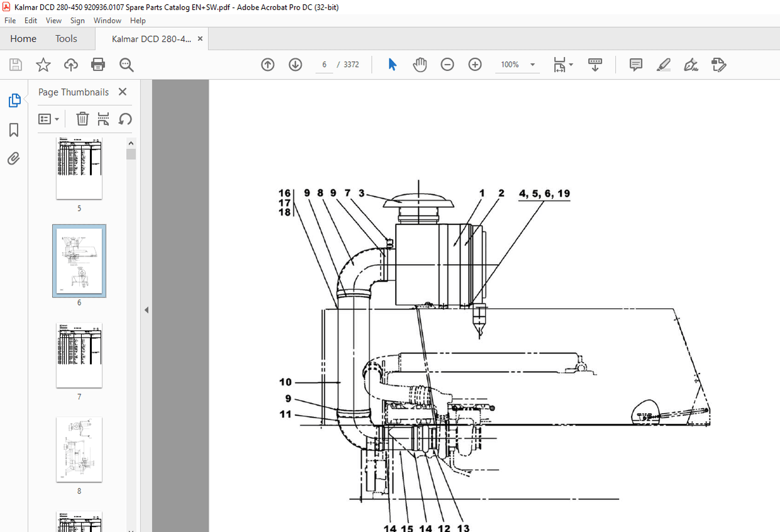Open the Fill & Sign tool
The image size is (780, 532).
691,65
